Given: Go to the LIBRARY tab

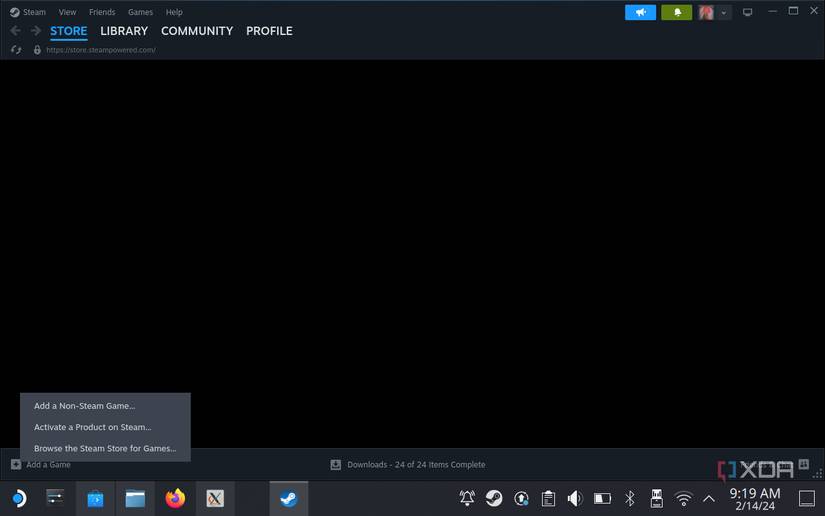Looking at the screenshot, I should point(124,31).
